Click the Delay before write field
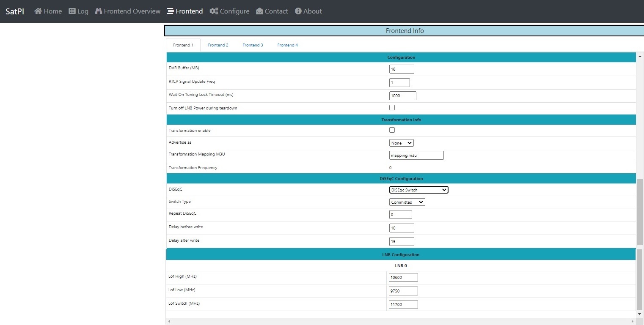This screenshot has height=325, width=644. [402, 228]
